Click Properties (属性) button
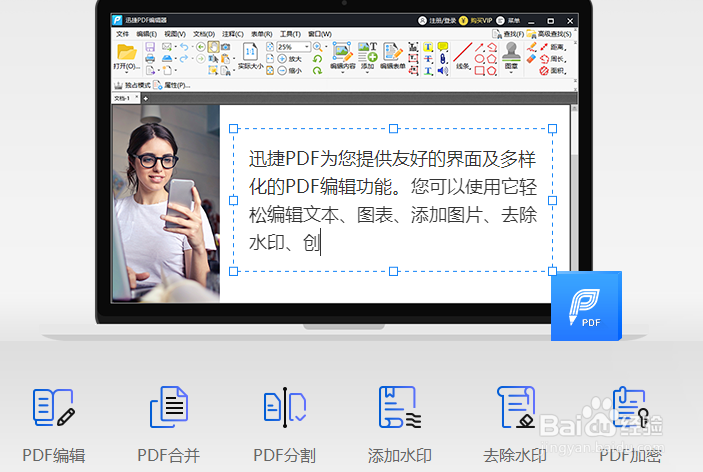 [x=172, y=85]
